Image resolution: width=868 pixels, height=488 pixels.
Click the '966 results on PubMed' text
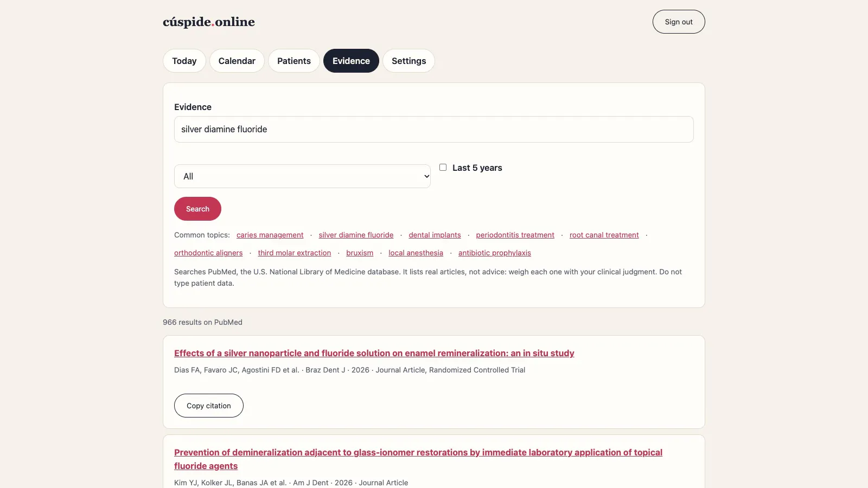[x=202, y=322]
